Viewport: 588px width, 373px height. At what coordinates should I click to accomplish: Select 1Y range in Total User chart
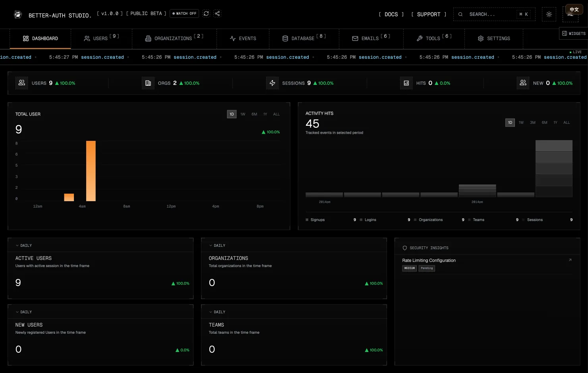(265, 114)
